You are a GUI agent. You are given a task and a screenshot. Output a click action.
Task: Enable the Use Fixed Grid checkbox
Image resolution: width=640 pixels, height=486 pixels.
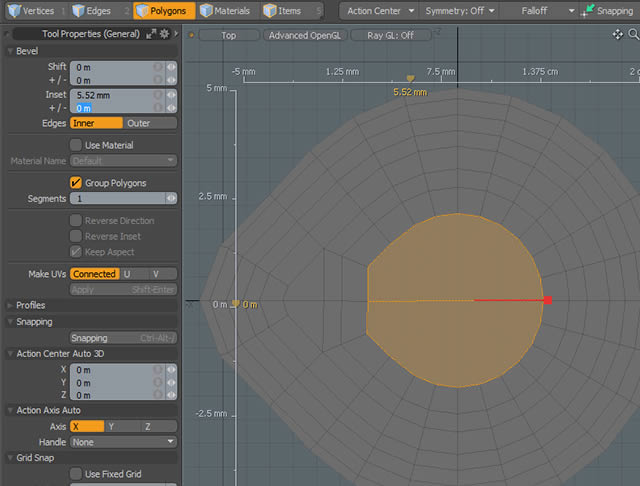click(x=76, y=474)
